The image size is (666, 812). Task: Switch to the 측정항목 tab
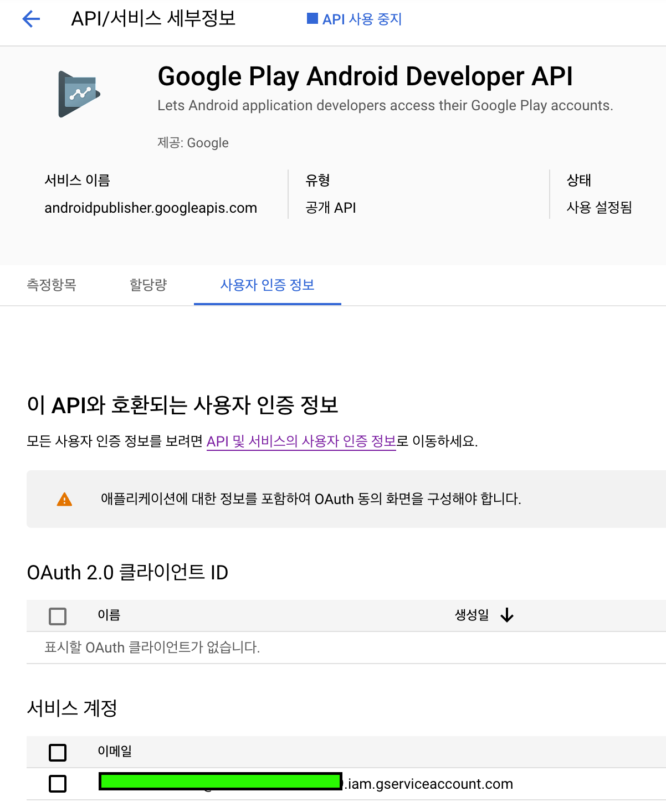point(52,285)
